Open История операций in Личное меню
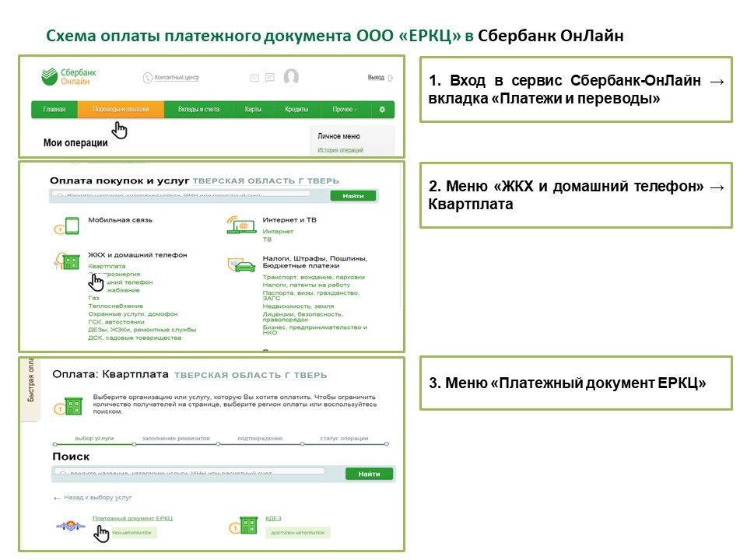Image resolution: width=747 pixels, height=560 pixels. [x=340, y=150]
